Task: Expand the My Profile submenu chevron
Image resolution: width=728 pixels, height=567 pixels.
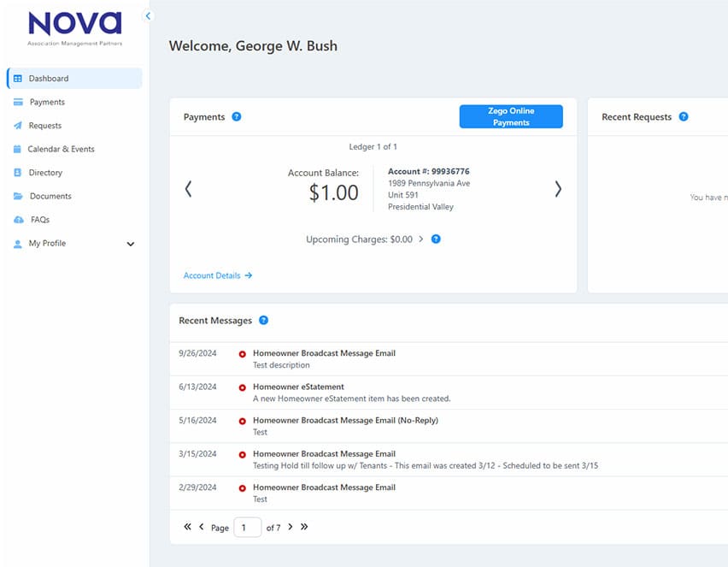Action: (131, 244)
